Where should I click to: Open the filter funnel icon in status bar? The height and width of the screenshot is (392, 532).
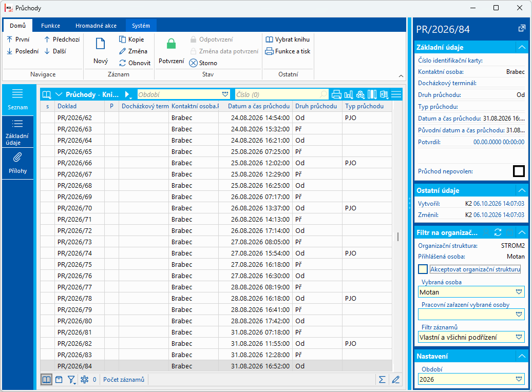tap(71, 380)
